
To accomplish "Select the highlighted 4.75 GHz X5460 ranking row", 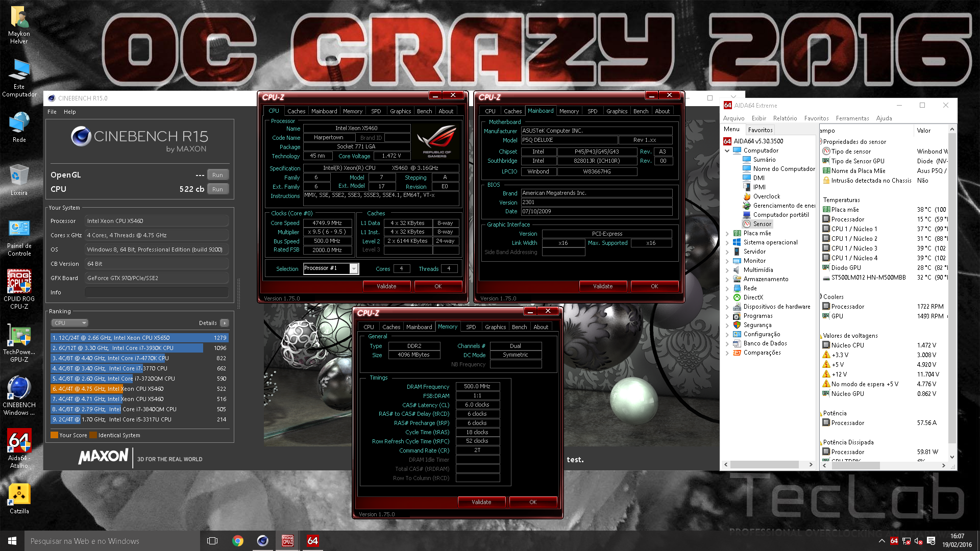I will (x=139, y=389).
